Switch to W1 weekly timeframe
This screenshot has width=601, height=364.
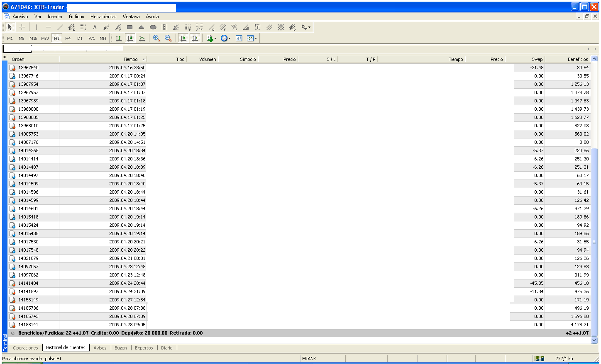(x=91, y=38)
